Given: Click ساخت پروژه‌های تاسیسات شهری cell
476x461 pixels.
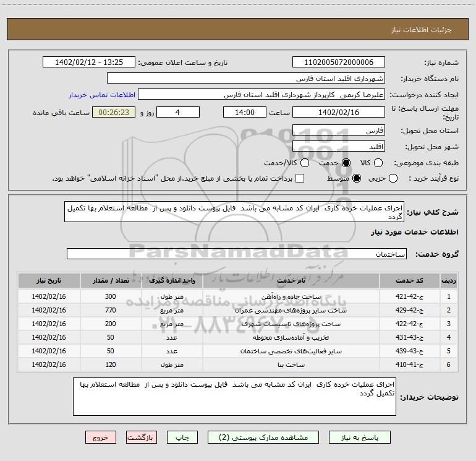Looking at the screenshot, I should [x=291, y=324].
